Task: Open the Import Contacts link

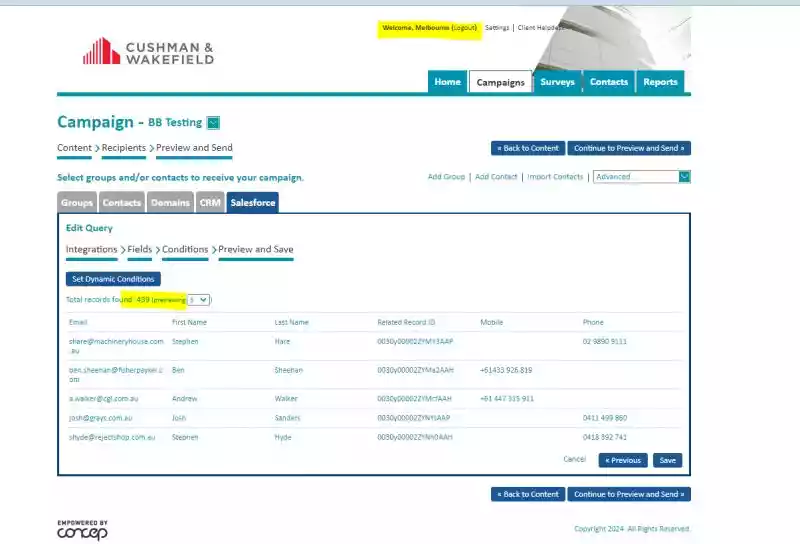Action: pyautogui.click(x=555, y=177)
